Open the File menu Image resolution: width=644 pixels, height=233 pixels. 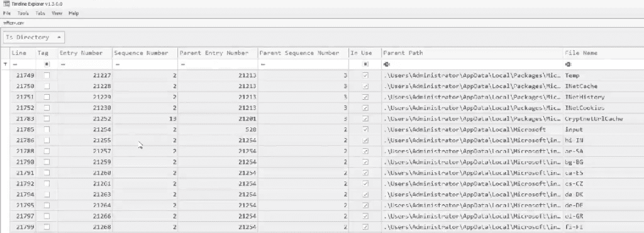6,13
